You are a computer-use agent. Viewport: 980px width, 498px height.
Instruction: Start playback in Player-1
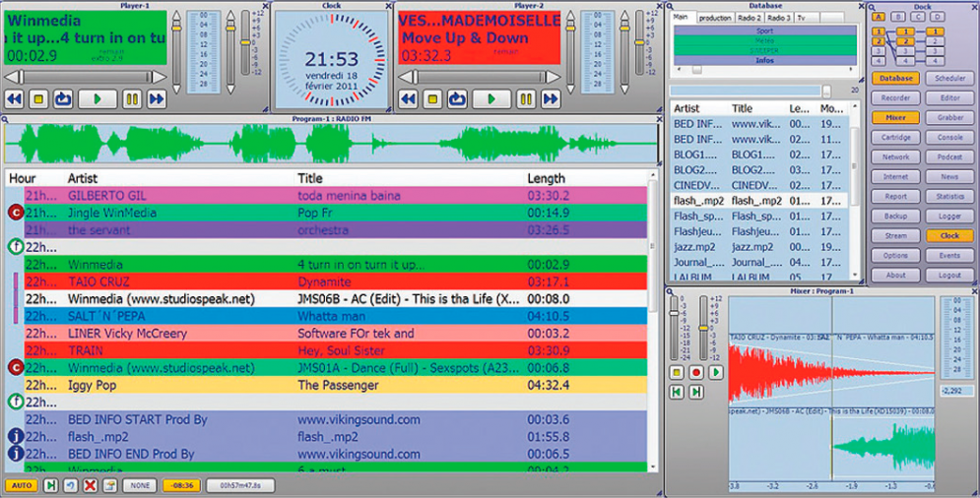click(98, 98)
